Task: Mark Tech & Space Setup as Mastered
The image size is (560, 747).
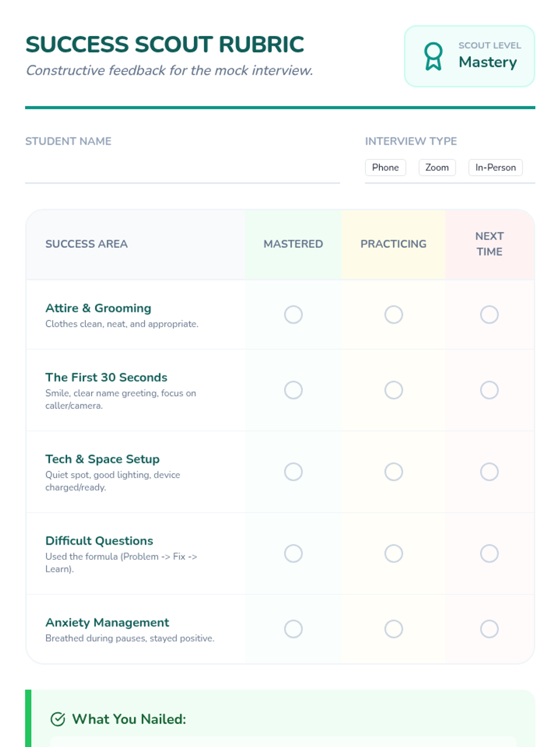Action: (x=294, y=472)
